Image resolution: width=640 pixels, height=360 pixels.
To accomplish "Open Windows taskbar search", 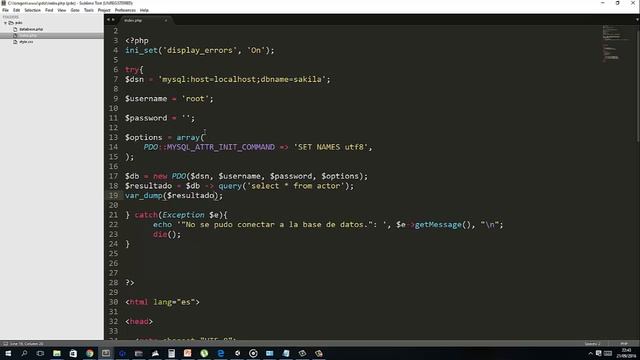I will click(24, 353).
